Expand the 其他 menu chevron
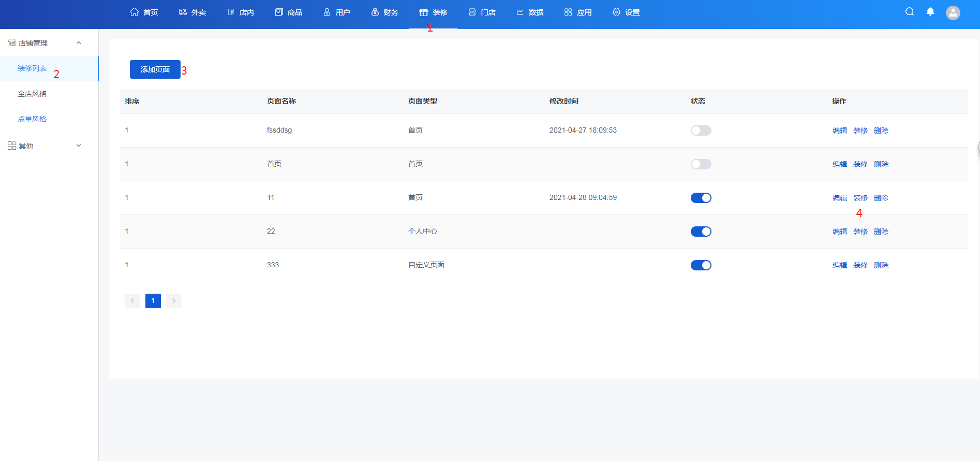Image resolution: width=980 pixels, height=461 pixels. point(79,146)
